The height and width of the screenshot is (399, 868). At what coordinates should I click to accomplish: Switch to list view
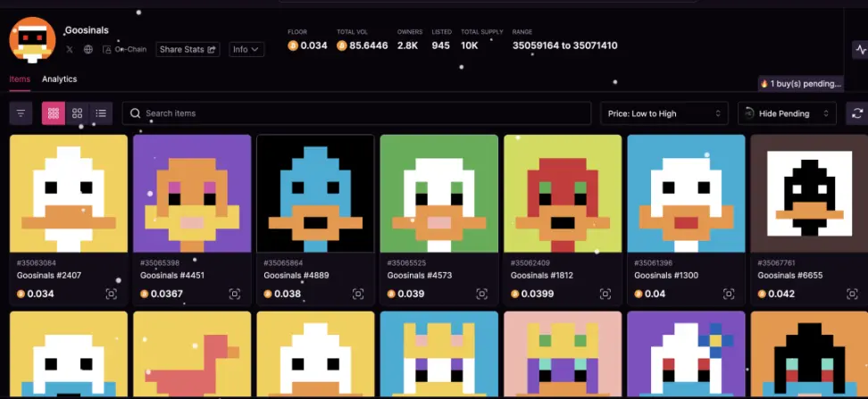tap(101, 113)
